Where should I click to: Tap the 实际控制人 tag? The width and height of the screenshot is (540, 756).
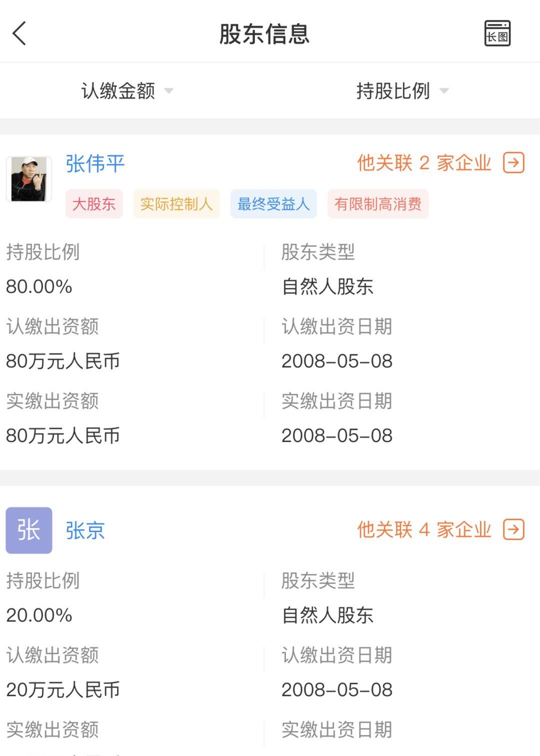tap(176, 204)
